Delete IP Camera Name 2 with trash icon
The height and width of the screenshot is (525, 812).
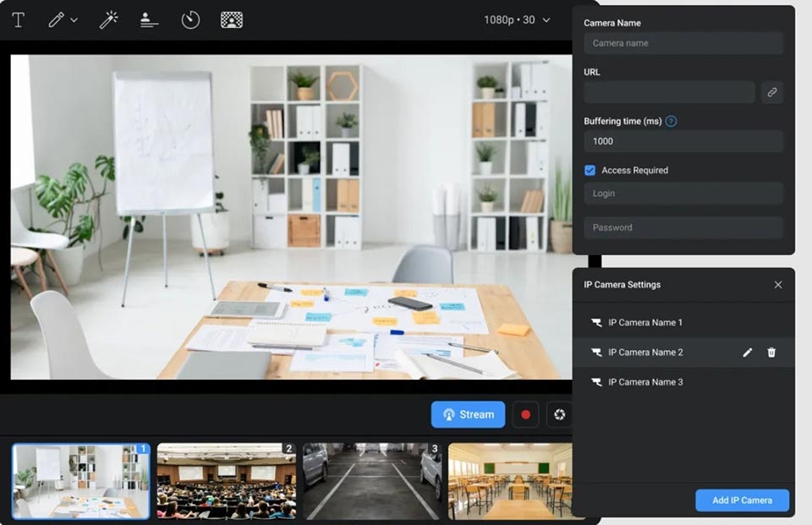click(x=771, y=353)
